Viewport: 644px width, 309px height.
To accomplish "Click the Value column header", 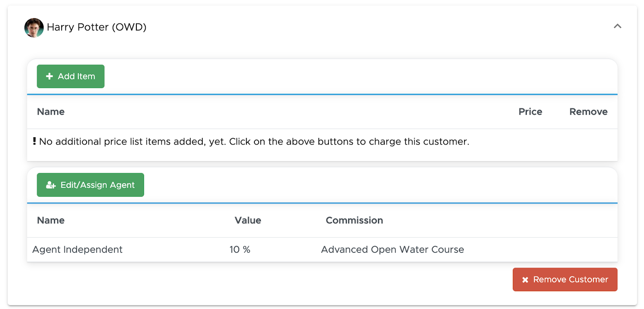I will click(248, 220).
